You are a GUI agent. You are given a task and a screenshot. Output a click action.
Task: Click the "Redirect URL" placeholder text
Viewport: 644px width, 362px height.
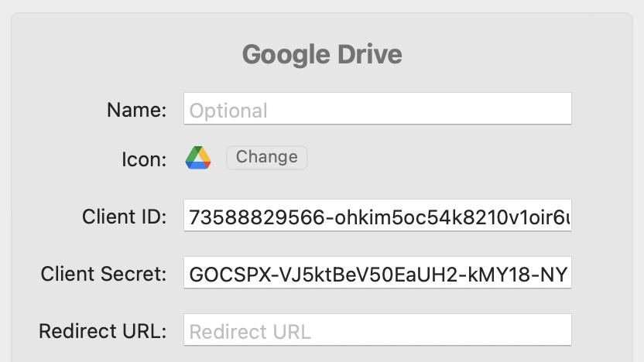(250, 332)
